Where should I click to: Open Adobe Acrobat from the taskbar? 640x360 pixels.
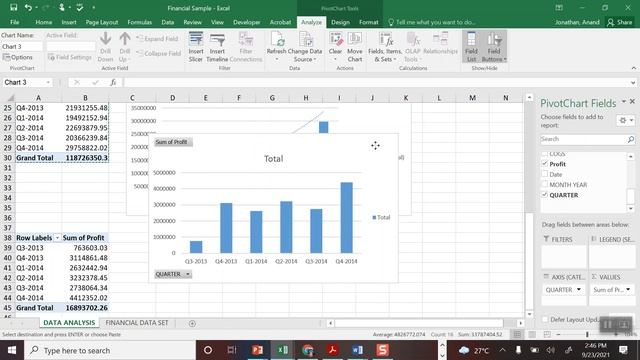[333, 350]
